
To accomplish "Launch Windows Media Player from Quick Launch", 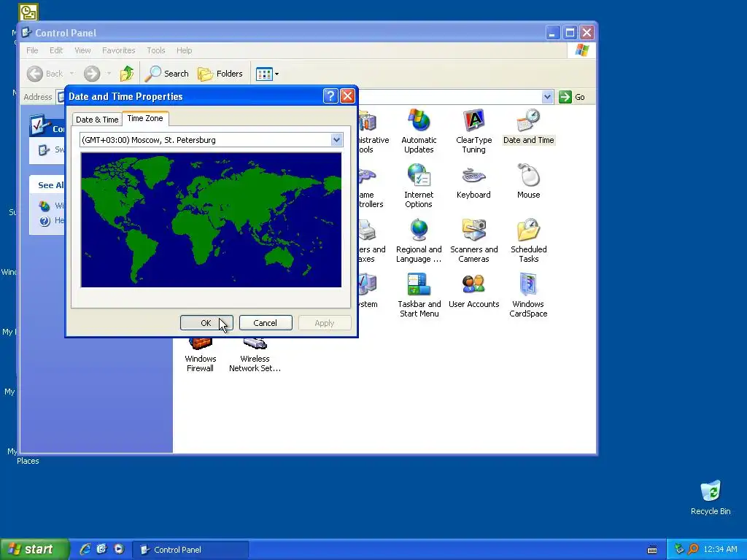I will pyautogui.click(x=119, y=549).
